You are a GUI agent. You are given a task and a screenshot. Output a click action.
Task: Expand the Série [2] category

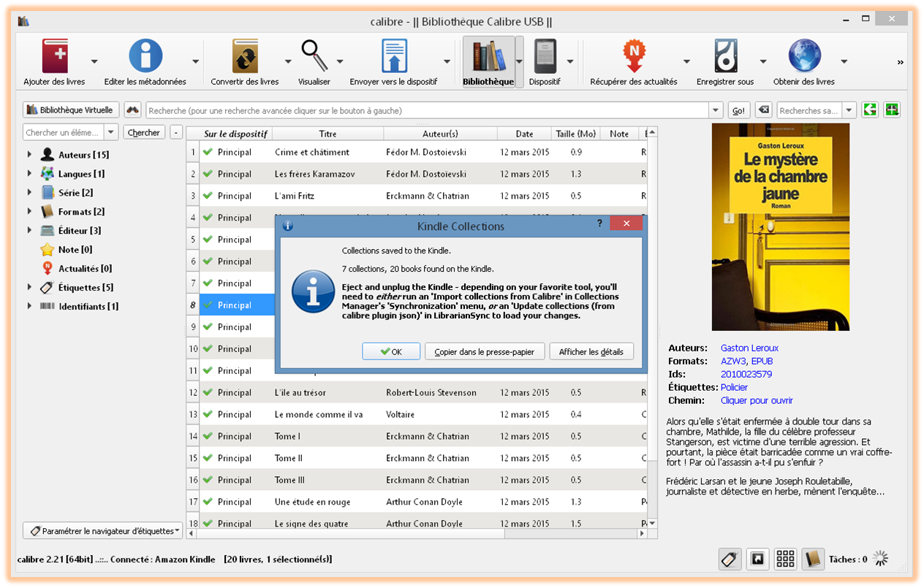click(29, 193)
